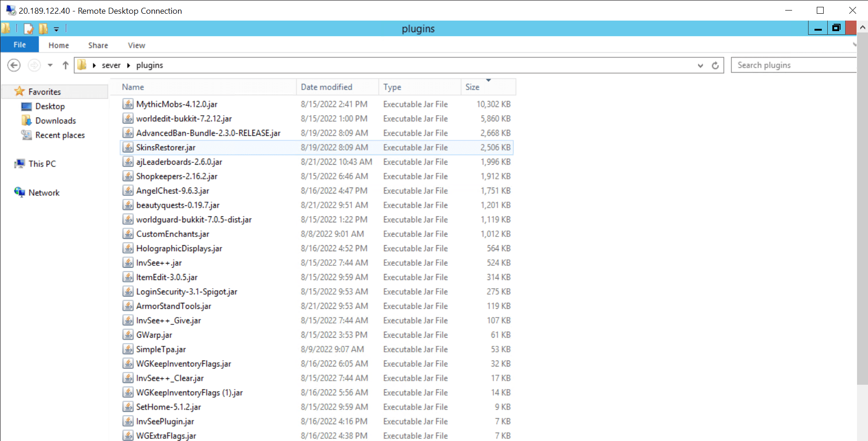Refresh the plugins folder view
868x441 pixels.
click(715, 65)
